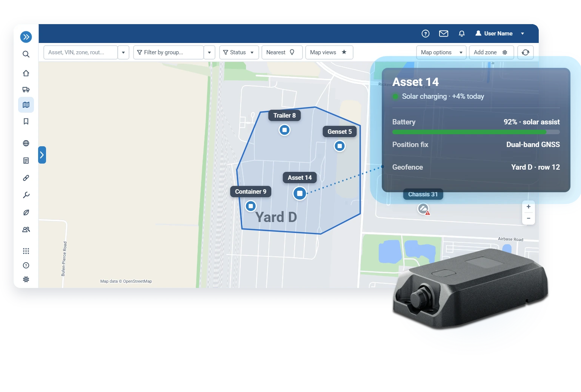Open the Filter by group dropdown arrow
Screen dimensions: 581x392
[209, 52]
